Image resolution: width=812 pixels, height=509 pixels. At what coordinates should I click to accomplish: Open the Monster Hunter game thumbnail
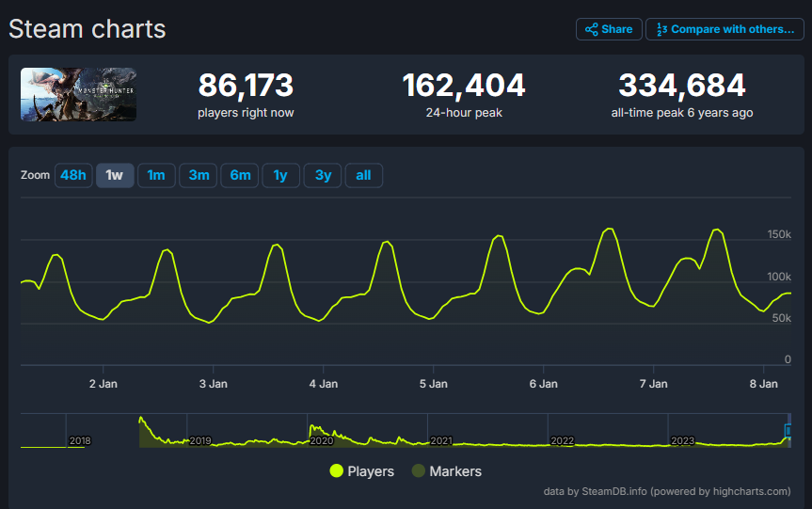(x=78, y=94)
